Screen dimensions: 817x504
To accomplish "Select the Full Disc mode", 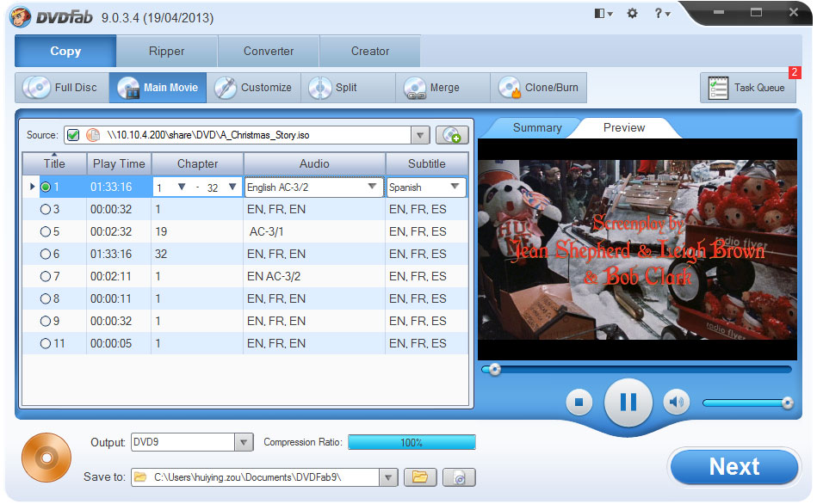I will pyautogui.click(x=62, y=88).
